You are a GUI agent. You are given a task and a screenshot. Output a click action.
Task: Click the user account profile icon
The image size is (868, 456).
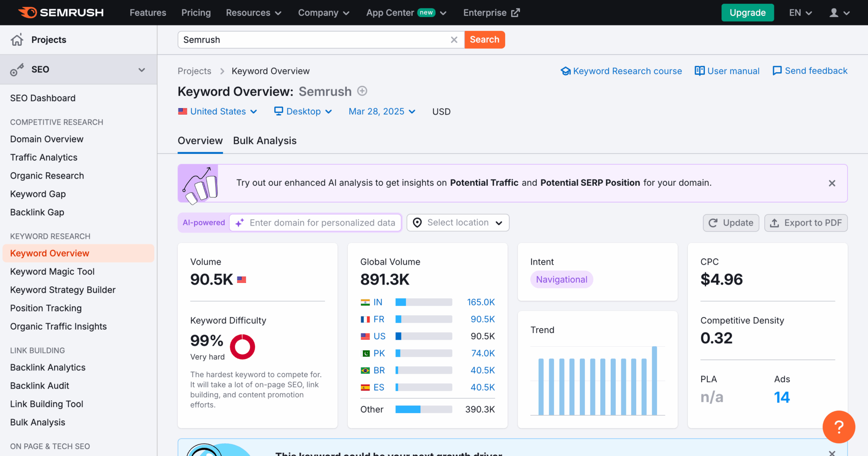[834, 13]
